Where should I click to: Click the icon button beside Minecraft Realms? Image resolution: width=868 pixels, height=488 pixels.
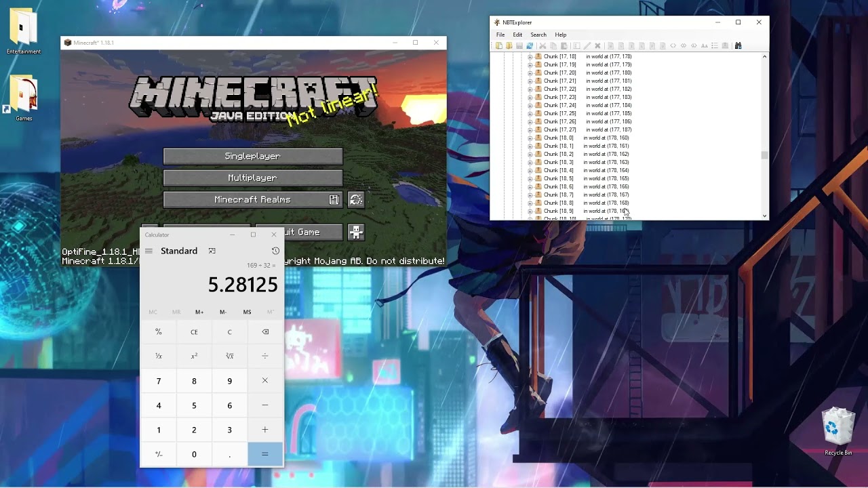(x=356, y=199)
